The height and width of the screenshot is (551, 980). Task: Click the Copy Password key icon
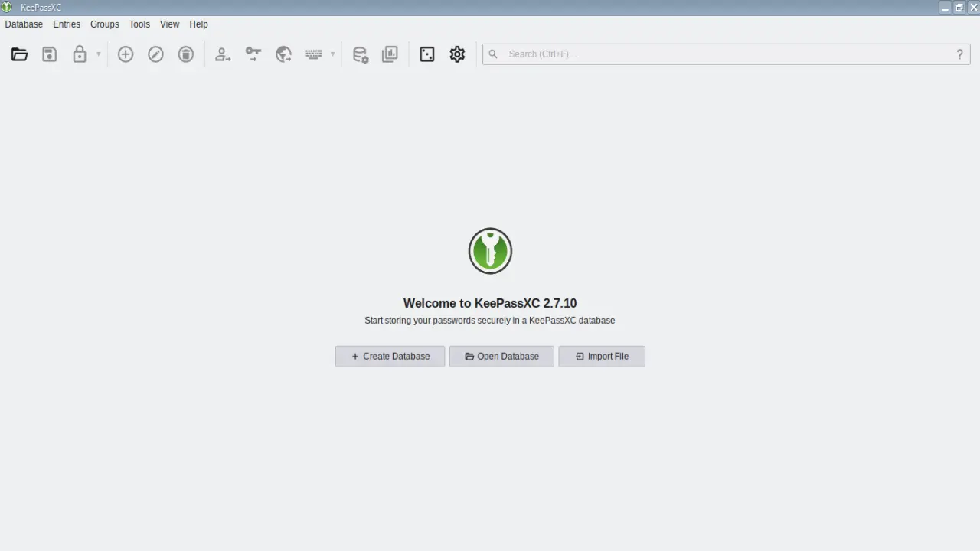tap(253, 54)
